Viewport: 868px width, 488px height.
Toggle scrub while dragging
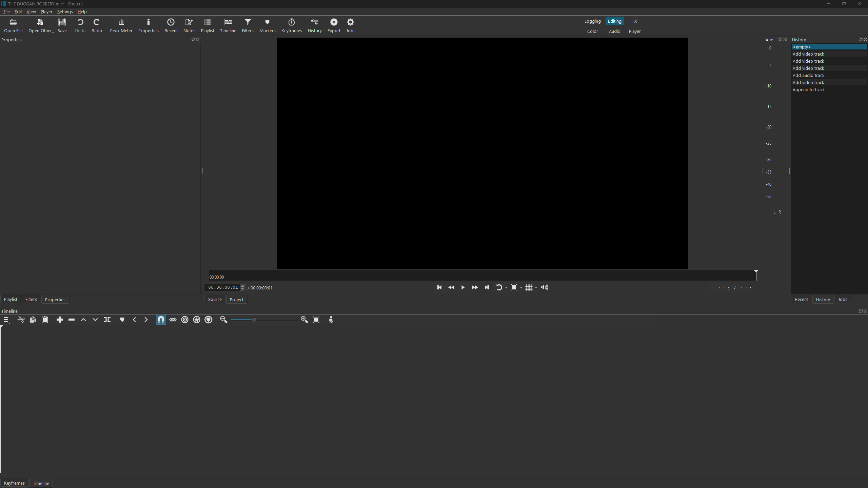pos(173,320)
